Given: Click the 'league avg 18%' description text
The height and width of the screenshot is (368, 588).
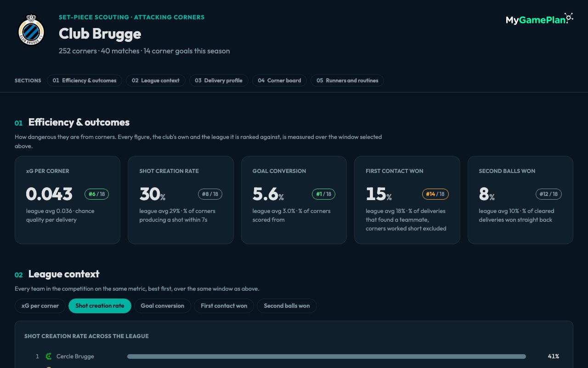Looking at the screenshot, I should 406,220.
